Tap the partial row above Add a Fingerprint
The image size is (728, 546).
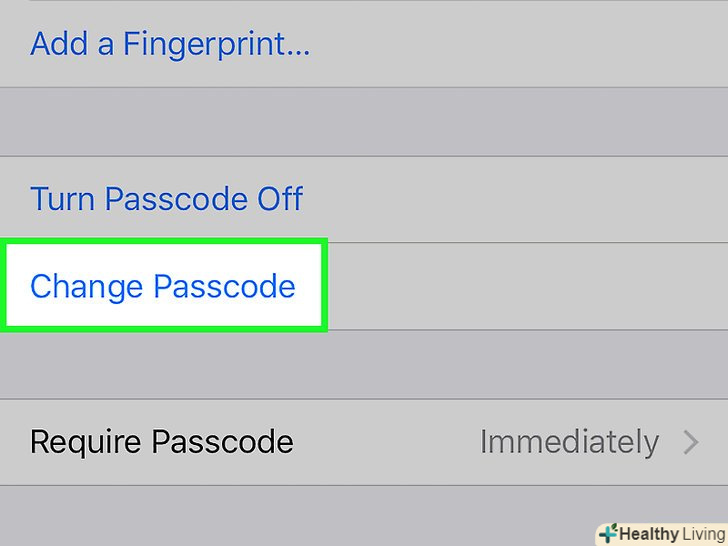pos(364,3)
